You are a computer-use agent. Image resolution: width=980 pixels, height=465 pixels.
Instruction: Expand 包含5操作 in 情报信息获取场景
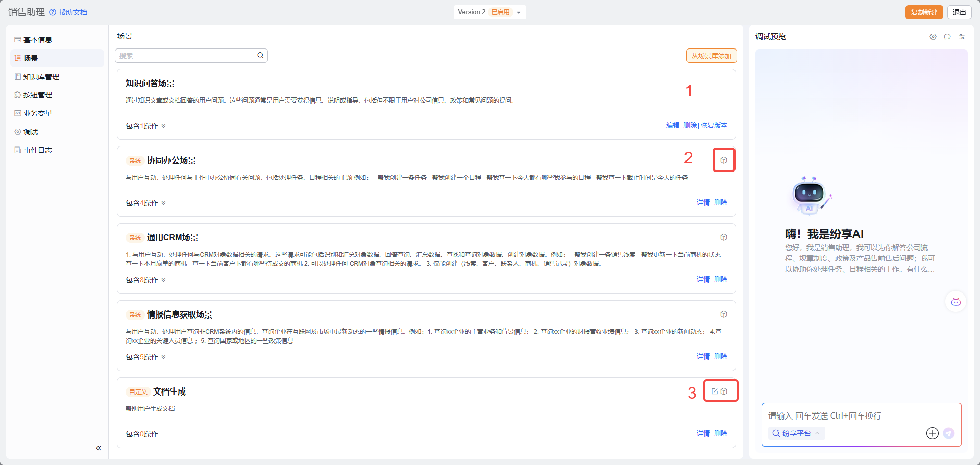click(145, 357)
